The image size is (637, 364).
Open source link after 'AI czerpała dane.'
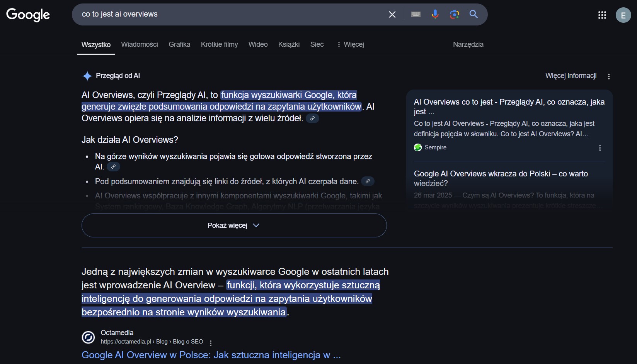point(368,181)
